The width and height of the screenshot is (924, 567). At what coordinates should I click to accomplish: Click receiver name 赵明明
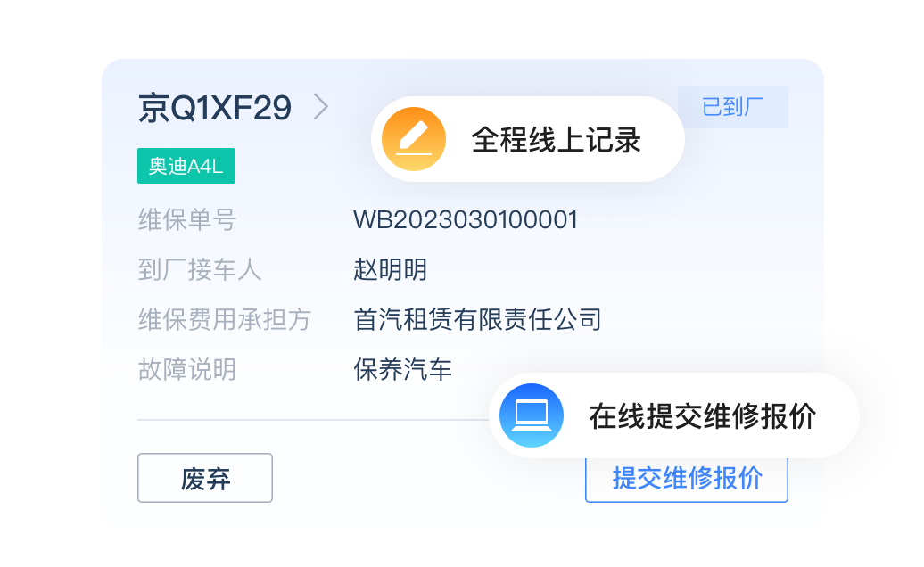point(390,269)
